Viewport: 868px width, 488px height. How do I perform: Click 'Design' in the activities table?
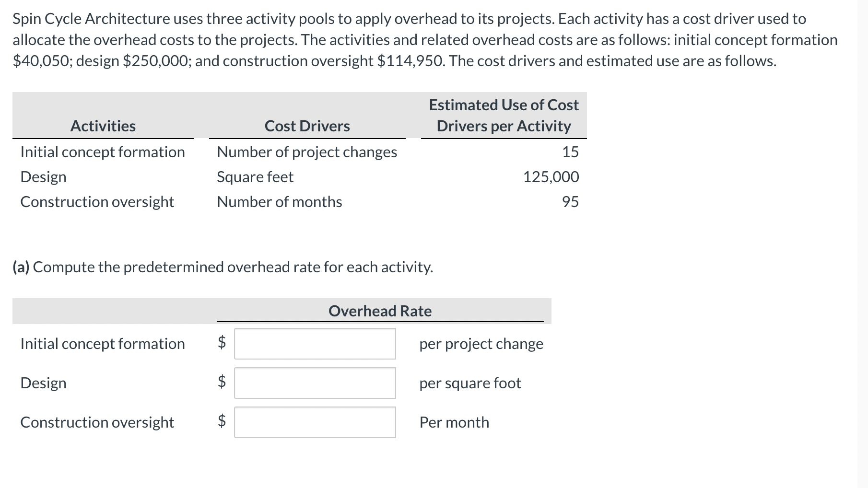click(44, 177)
